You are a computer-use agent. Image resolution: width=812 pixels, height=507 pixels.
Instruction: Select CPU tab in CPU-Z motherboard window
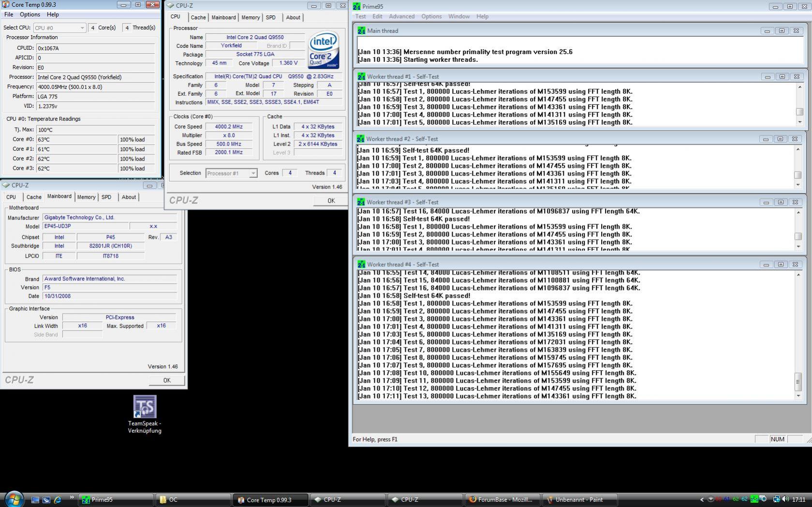(x=11, y=197)
